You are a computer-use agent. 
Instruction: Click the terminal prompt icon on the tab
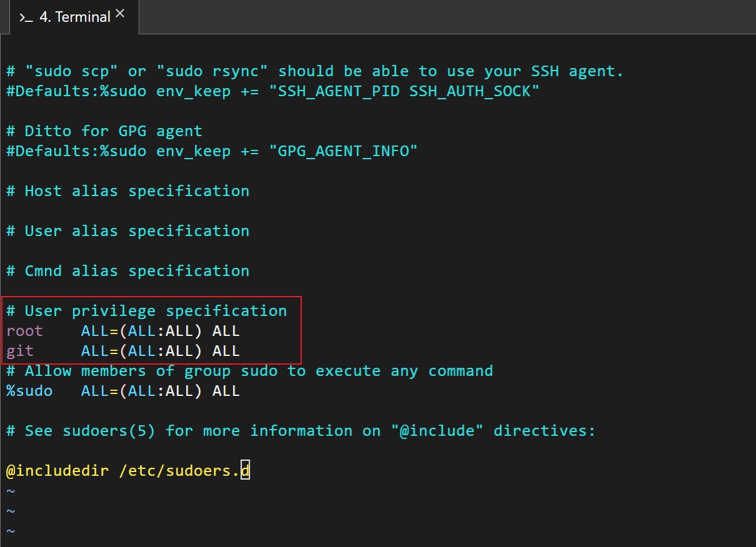pyautogui.click(x=25, y=17)
